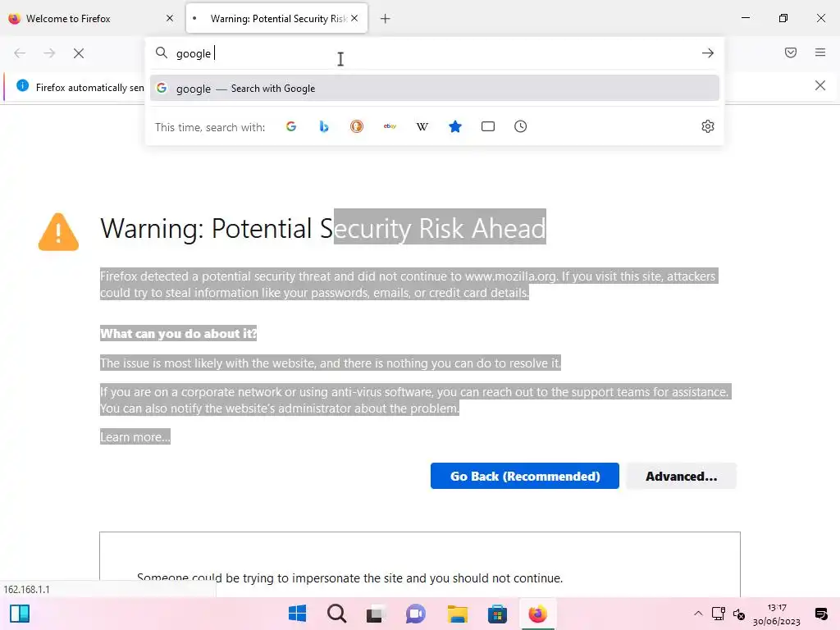Expand the Advanced... options
This screenshot has width=840, height=630.
pyautogui.click(x=681, y=477)
